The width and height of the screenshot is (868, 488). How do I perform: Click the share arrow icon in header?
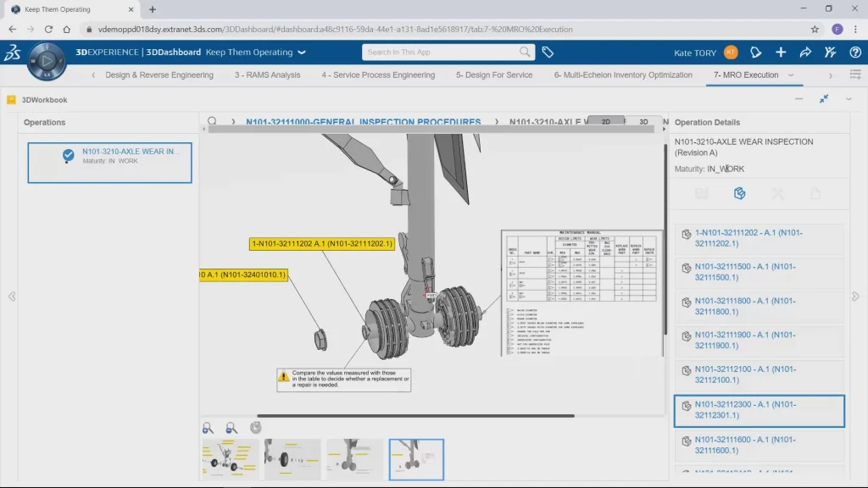click(x=805, y=53)
